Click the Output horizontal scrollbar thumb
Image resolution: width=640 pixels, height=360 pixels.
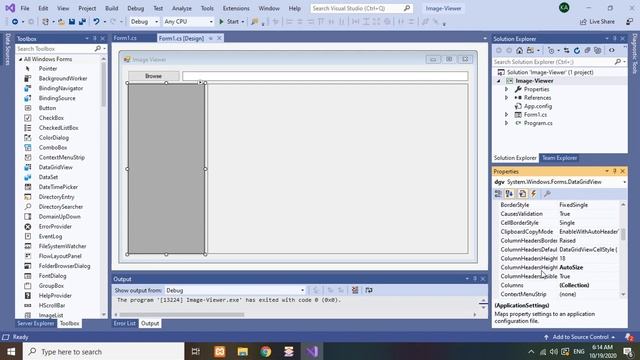(x=182, y=315)
